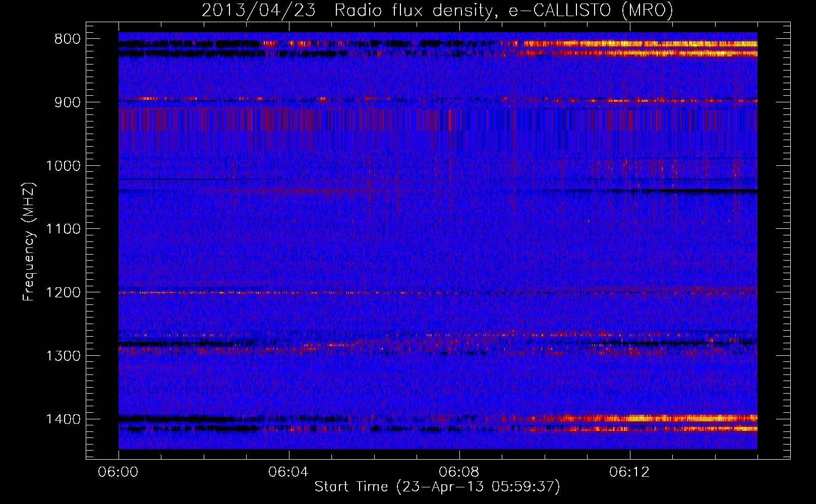Image resolution: width=816 pixels, height=504 pixels.
Task: Click the 06:04 time tick label
Action: tap(288, 472)
